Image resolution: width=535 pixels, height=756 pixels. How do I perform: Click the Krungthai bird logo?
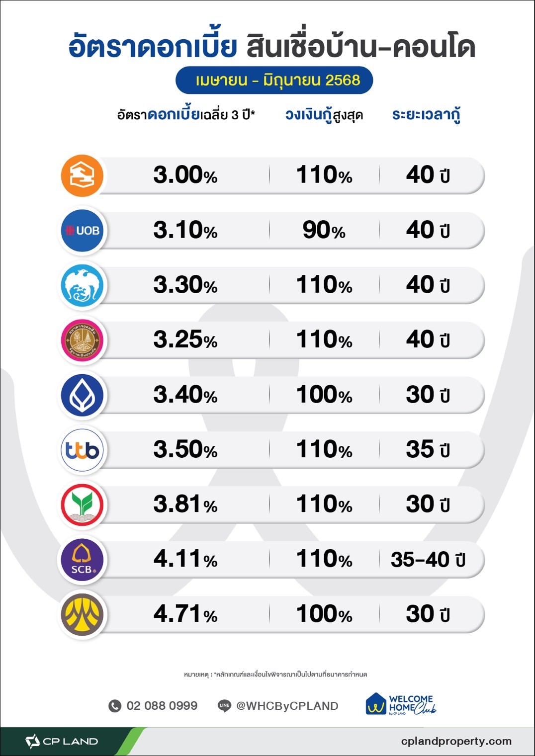(82, 286)
